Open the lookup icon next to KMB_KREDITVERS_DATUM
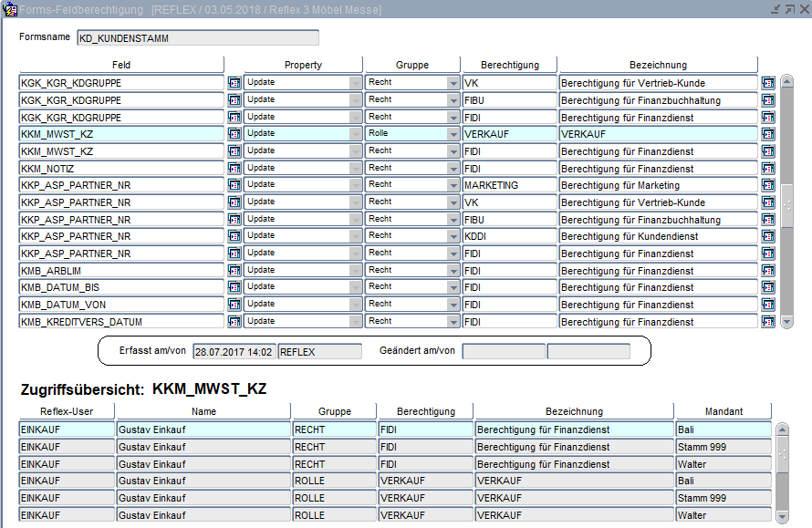Image resolution: width=812 pixels, height=528 pixels. tap(234, 322)
